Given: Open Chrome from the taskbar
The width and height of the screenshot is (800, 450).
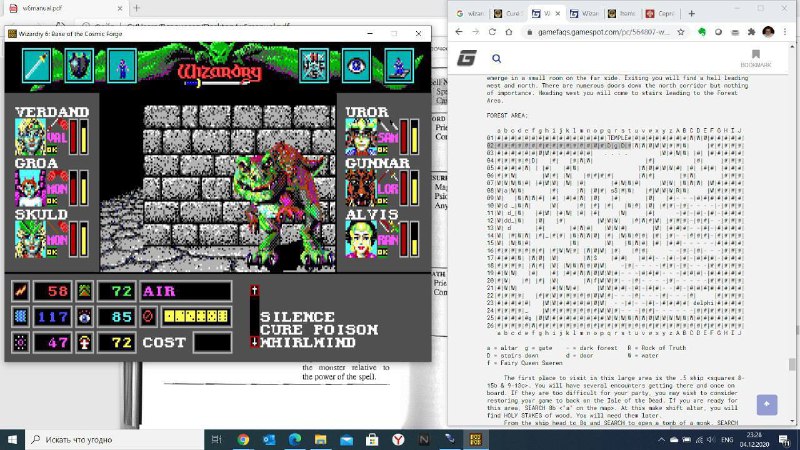Looking at the screenshot, I should tap(243, 439).
